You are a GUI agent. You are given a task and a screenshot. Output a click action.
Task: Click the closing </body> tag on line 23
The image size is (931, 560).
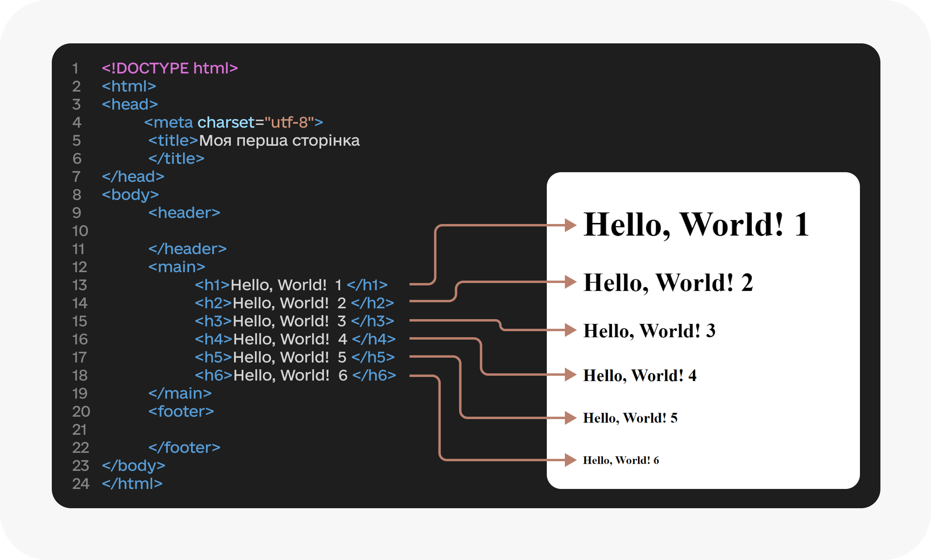[133, 466]
